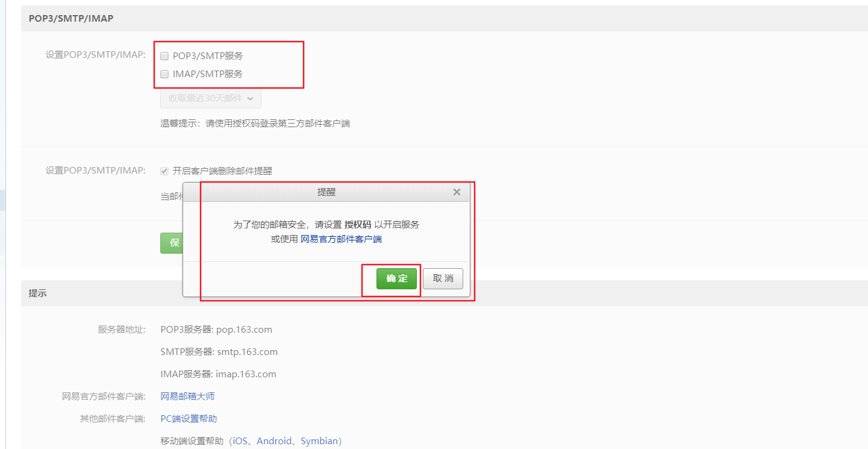Toggle 开启客户端删除邮件提醒 option

pos(164,171)
